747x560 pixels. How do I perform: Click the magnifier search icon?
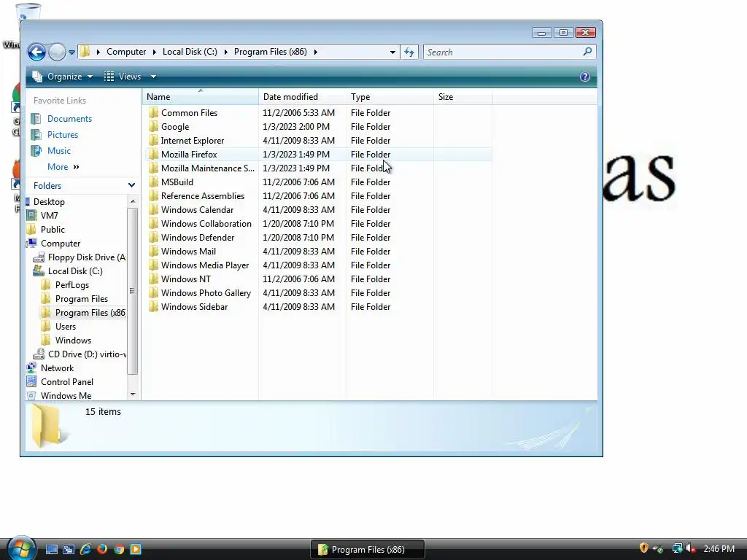(x=587, y=52)
